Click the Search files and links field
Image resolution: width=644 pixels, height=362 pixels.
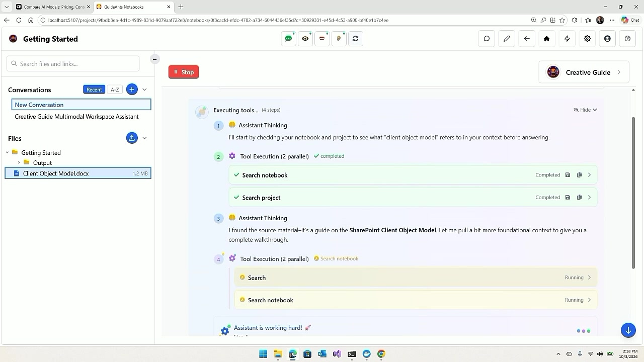click(x=73, y=64)
